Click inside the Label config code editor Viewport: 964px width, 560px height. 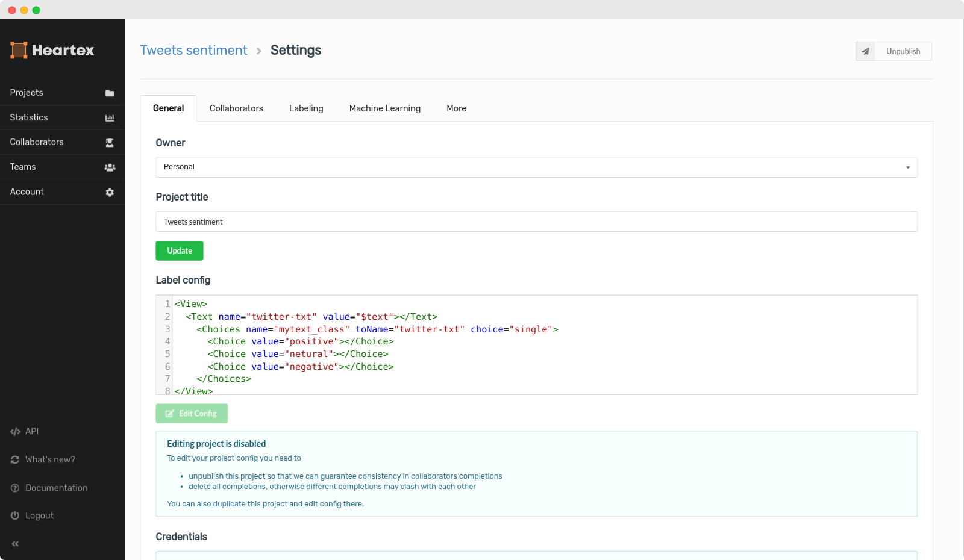pyautogui.click(x=536, y=345)
